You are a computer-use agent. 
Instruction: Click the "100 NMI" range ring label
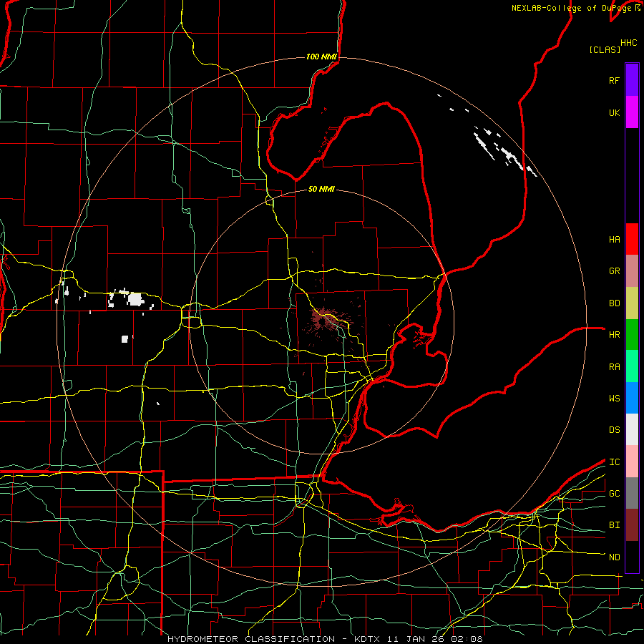coord(321,57)
